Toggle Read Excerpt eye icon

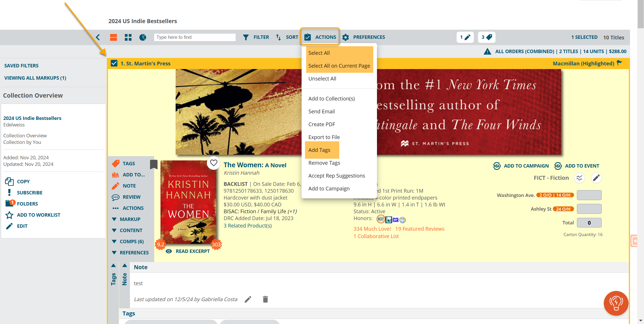tap(169, 251)
